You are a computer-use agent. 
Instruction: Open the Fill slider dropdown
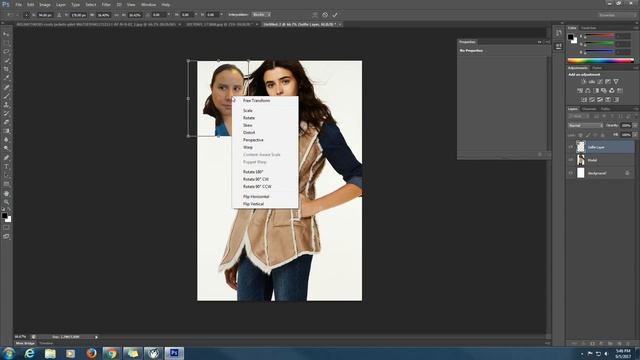click(x=635, y=135)
